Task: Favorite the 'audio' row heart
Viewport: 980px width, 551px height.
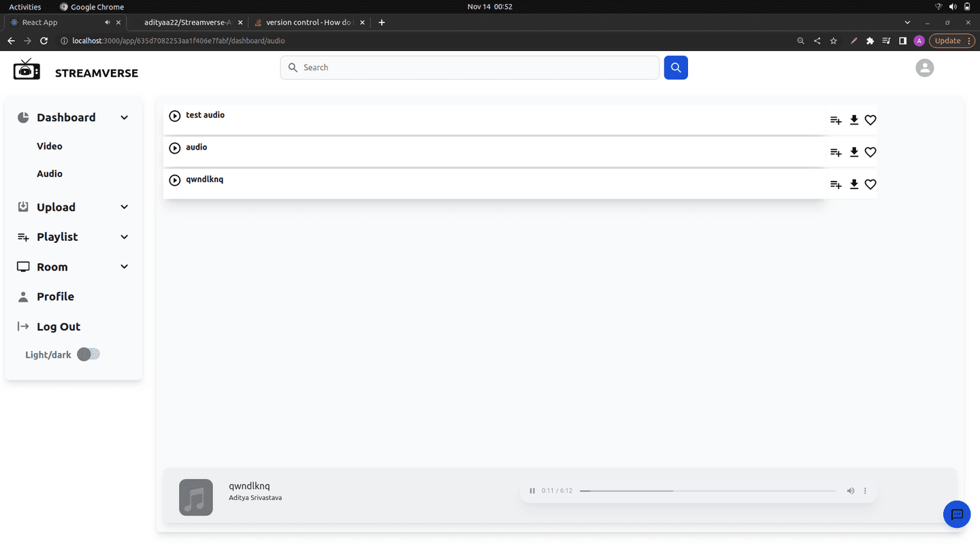Action: [870, 152]
